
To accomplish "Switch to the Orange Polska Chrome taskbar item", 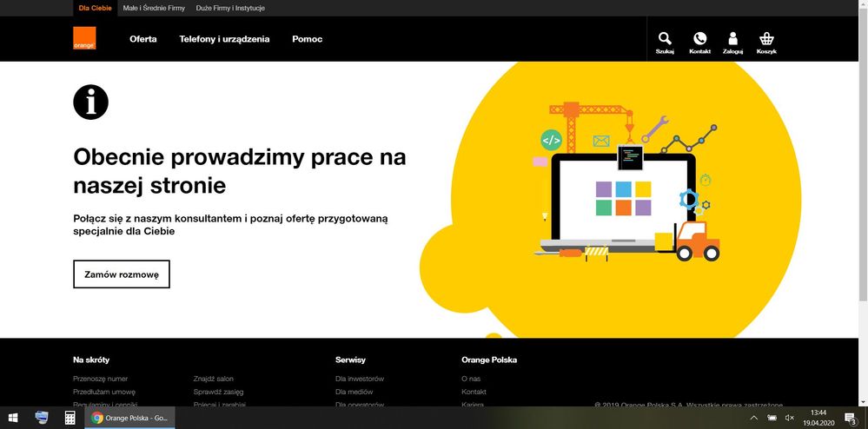I will (129, 418).
